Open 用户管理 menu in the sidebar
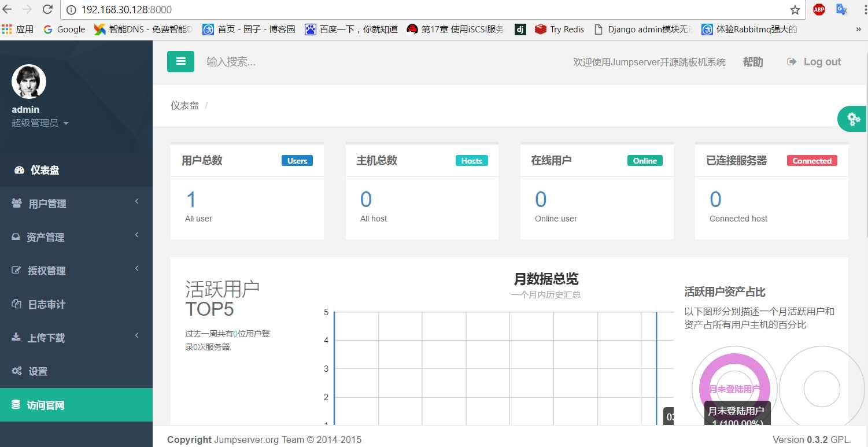The height and width of the screenshot is (447, 868). click(x=76, y=204)
